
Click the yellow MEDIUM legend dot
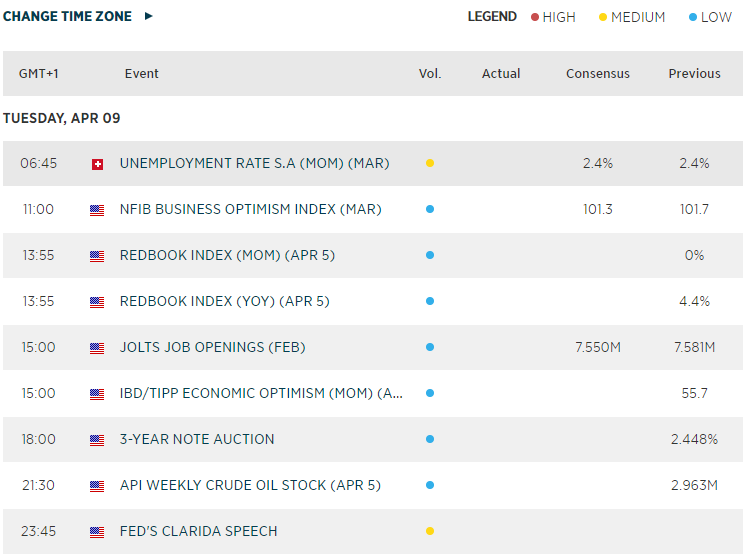[x=602, y=17]
